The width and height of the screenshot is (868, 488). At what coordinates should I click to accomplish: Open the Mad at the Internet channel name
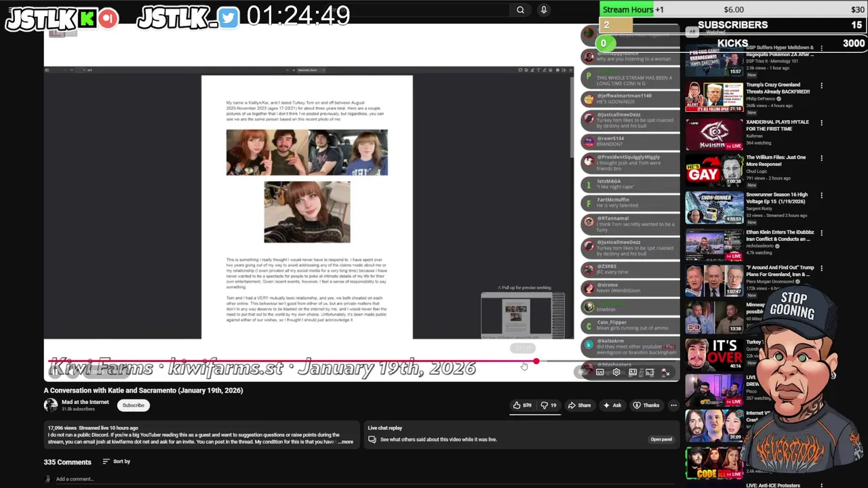85,402
